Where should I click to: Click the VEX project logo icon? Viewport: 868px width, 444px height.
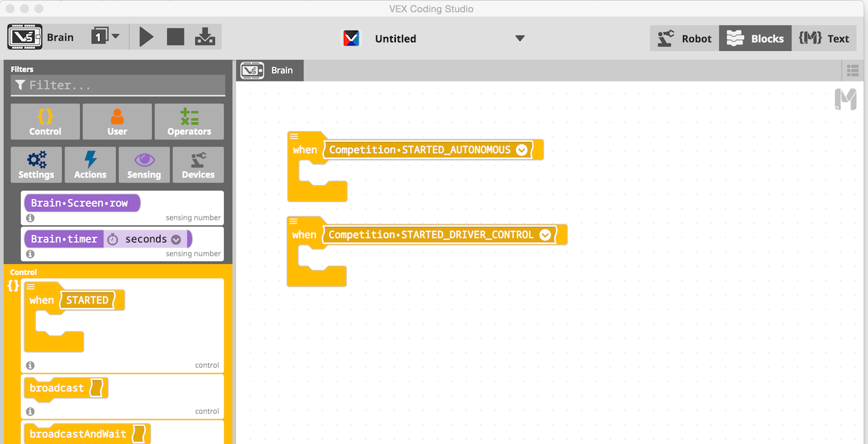[x=351, y=38]
